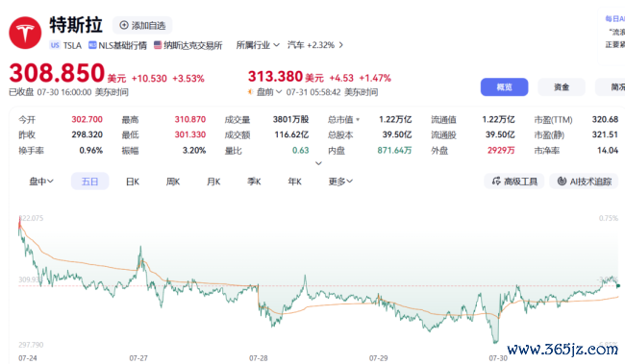
Task: Click the US market badge next to TSLA
Action: (55, 45)
